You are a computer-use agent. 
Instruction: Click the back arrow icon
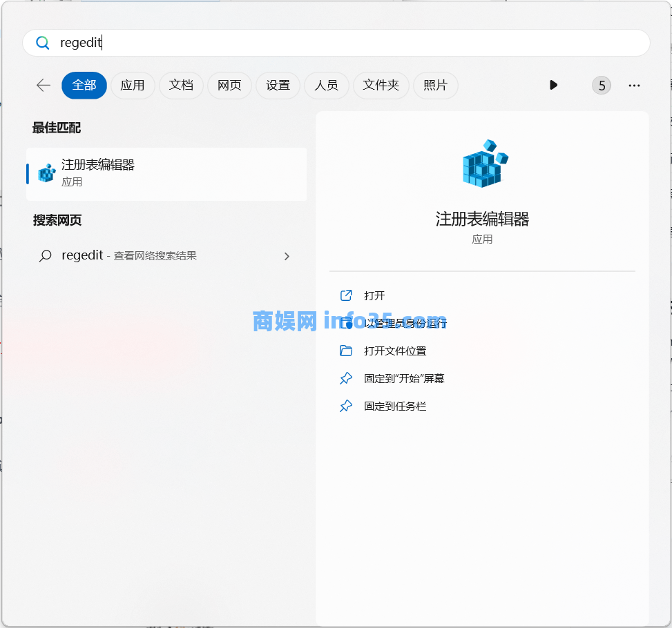[44, 85]
